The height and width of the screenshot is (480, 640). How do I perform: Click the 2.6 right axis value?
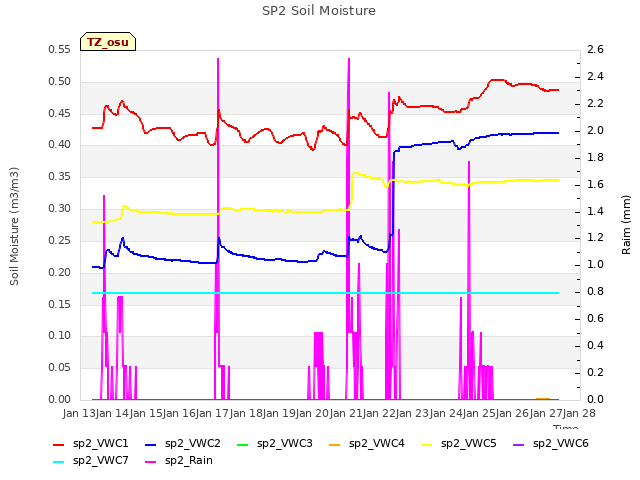(595, 50)
